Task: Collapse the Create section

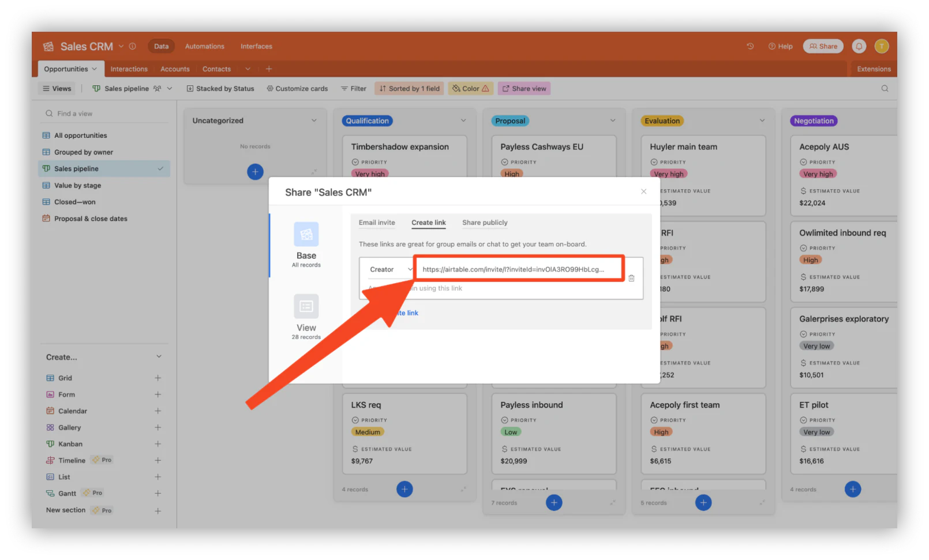Action: point(159,357)
